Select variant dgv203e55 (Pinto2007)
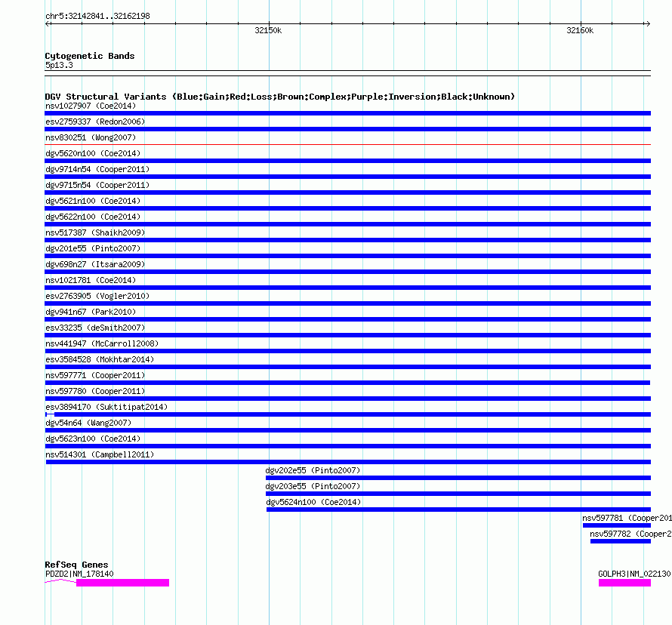The width and height of the screenshot is (672, 625). pyautogui.click(x=313, y=486)
